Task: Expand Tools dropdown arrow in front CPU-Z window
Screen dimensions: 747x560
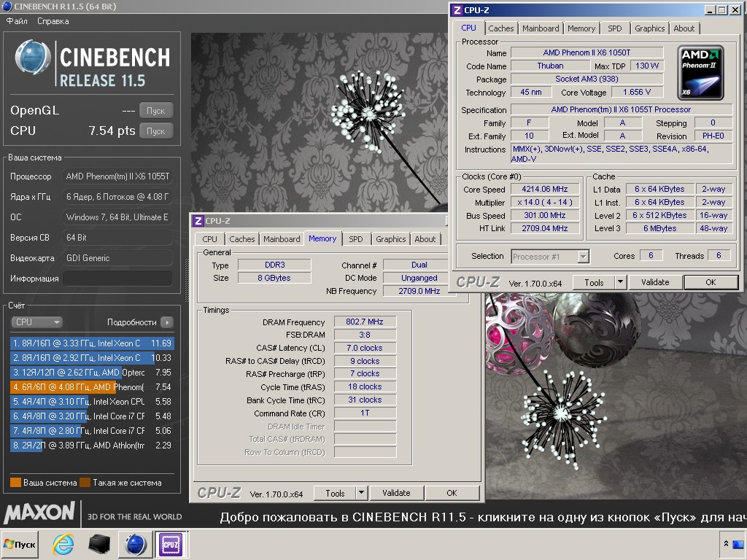Action: tap(620, 282)
